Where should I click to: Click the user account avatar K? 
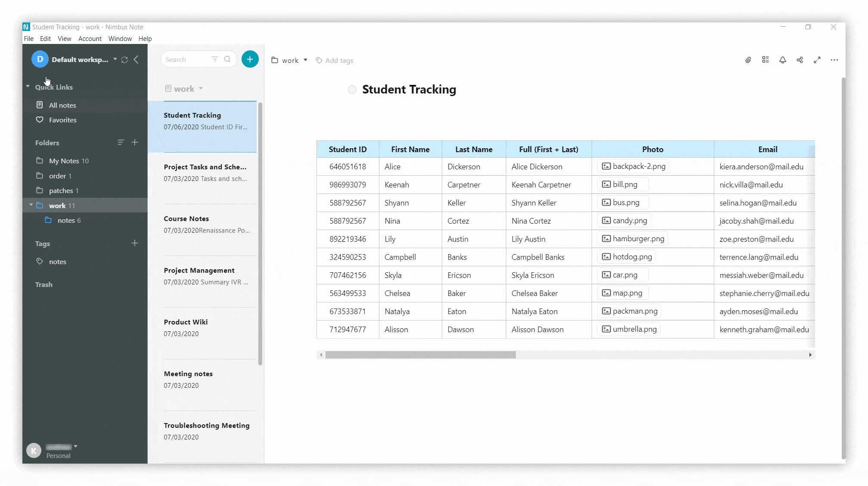point(34,451)
